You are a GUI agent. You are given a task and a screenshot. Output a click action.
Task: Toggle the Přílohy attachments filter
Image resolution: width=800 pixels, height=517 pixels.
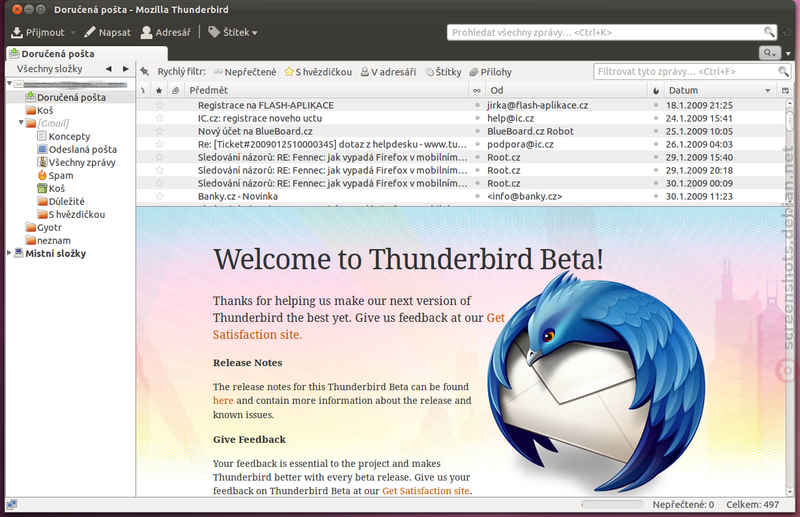pos(490,72)
